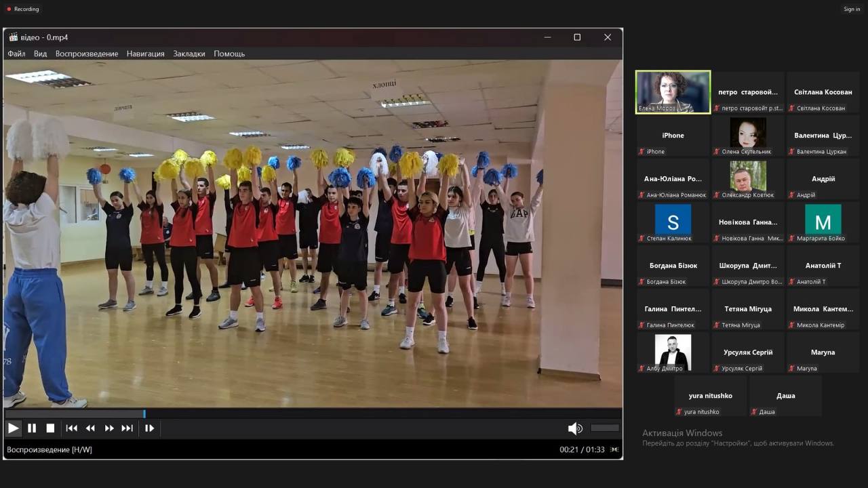868x488 pixels.
Task: Click the blue playback position marker
Action: tap(144, 413)
